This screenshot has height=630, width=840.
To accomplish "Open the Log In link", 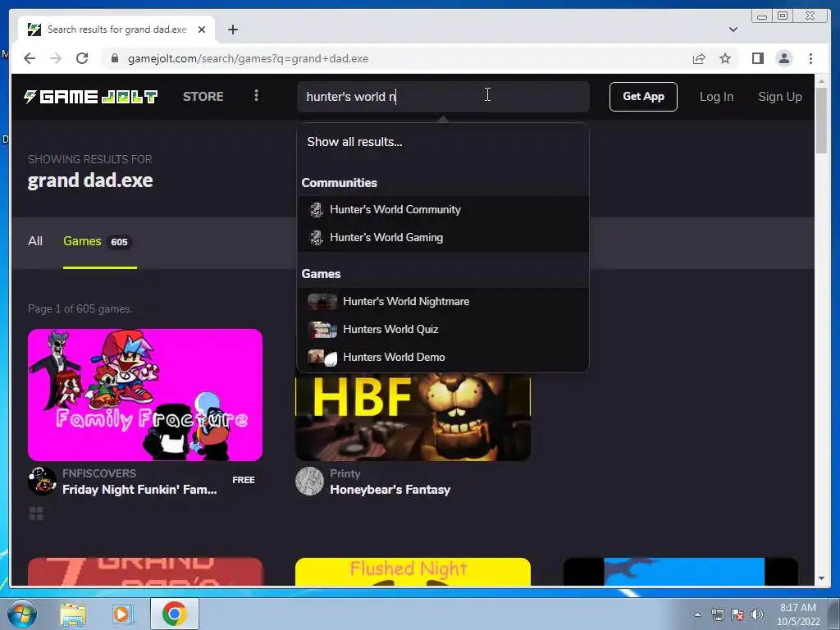I will point(716,97).
